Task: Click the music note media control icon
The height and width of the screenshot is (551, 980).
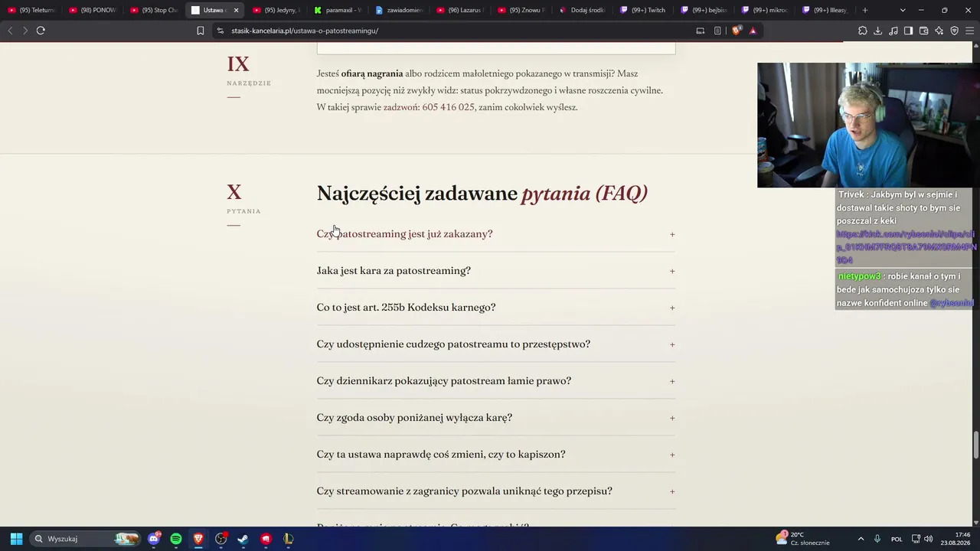Action: 893,31
